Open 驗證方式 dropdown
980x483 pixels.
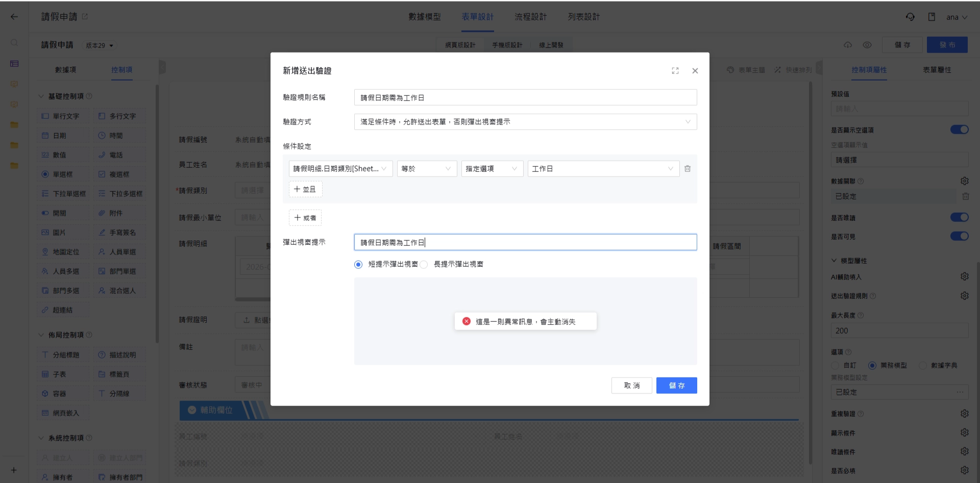click(x=525, y=122)
